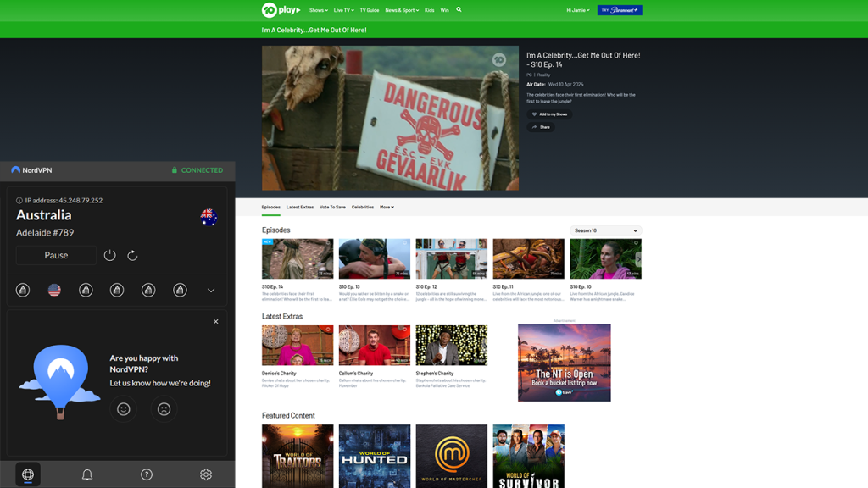
Task: Open the search magnifier icon
Action: [459, 9]
